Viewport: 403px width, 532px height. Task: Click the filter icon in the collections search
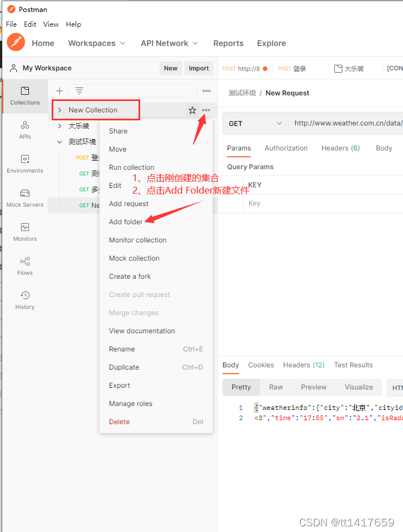pos(79,91)
